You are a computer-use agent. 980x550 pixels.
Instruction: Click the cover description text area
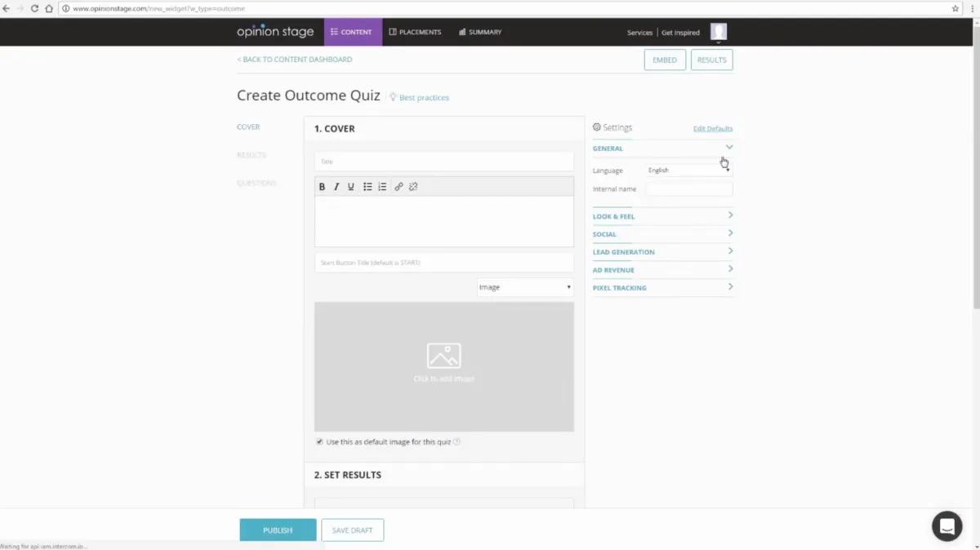click(444, 221)
